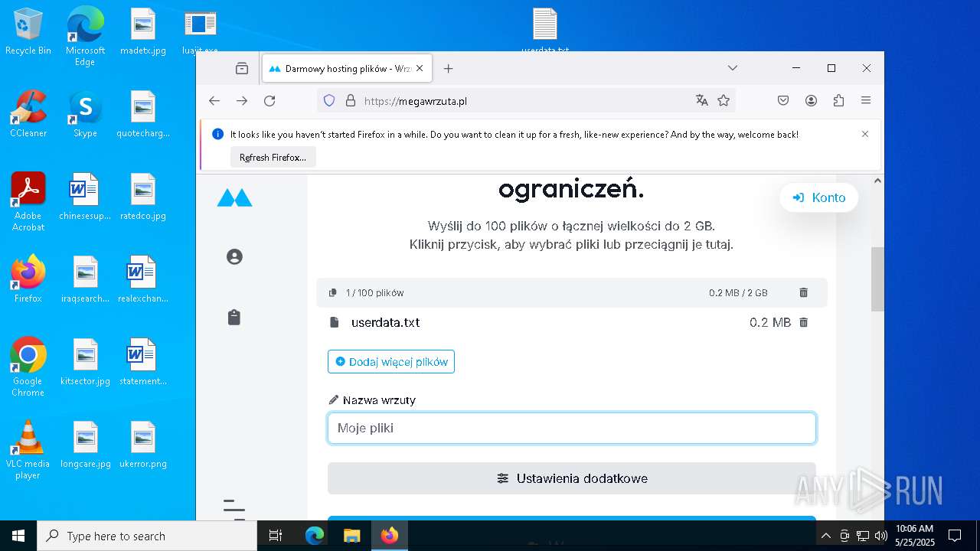The image size is (980, 551).
Task: Open Google Chrome desktop shortcut
Action: pyautogui.click(x=28, y=367)
